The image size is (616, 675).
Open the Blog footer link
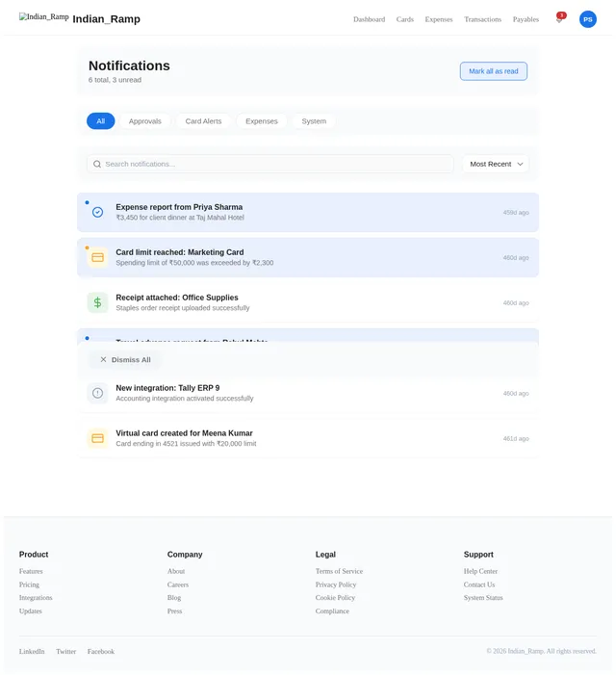tap(174, 598)
